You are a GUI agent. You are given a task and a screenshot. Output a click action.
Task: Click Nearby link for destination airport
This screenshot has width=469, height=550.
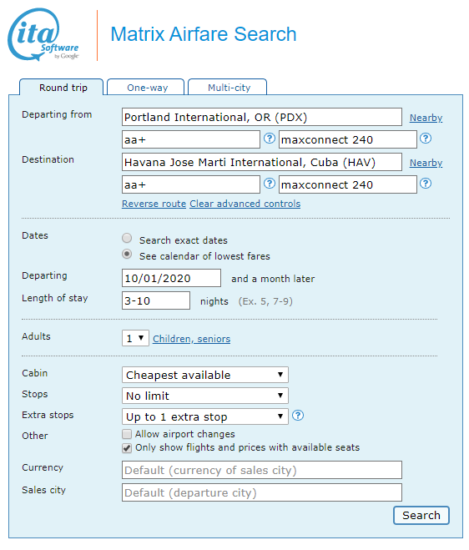(x=426, y=163)
